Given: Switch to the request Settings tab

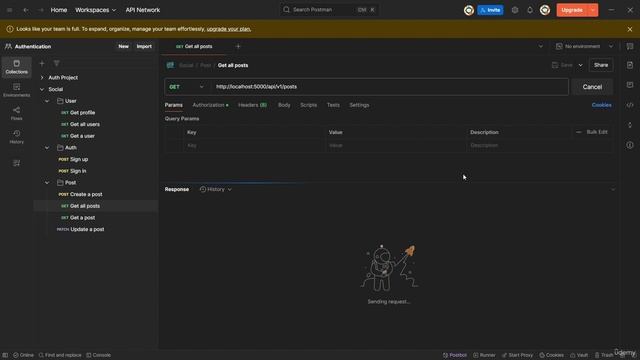Looking at the screenshot, I should coord(359,105).
